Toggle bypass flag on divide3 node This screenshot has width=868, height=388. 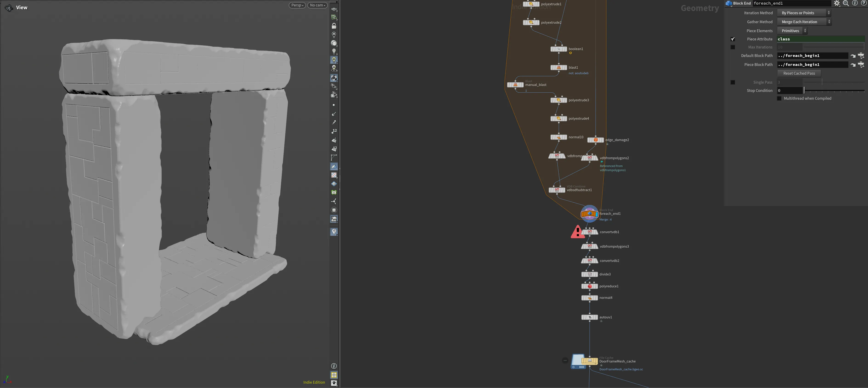pos(583,274)
